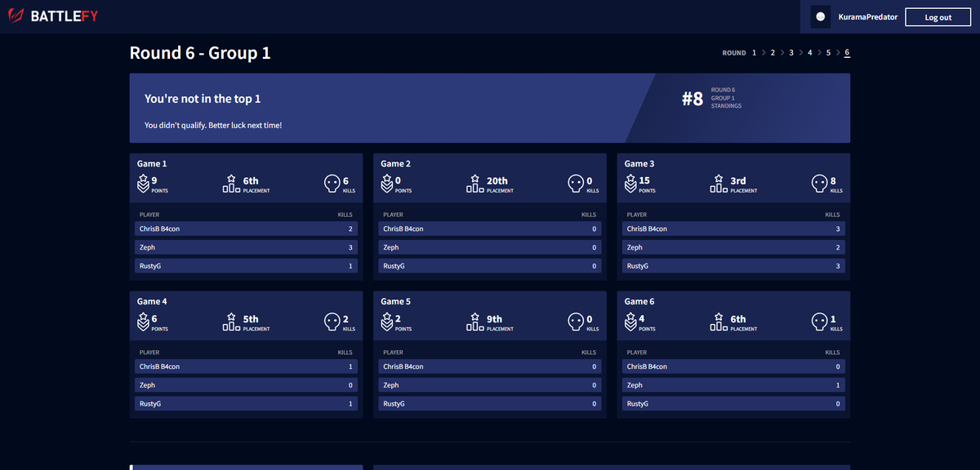Select ChrisB B4con row in Game 1
This screenshot has height=470, width=980.
(246, 228)
